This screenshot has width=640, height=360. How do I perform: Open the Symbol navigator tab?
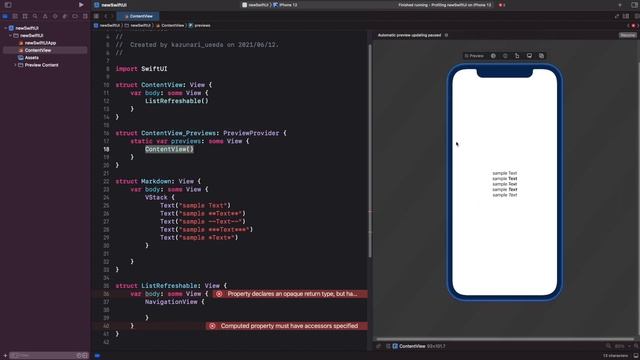[x=25, y=16]
